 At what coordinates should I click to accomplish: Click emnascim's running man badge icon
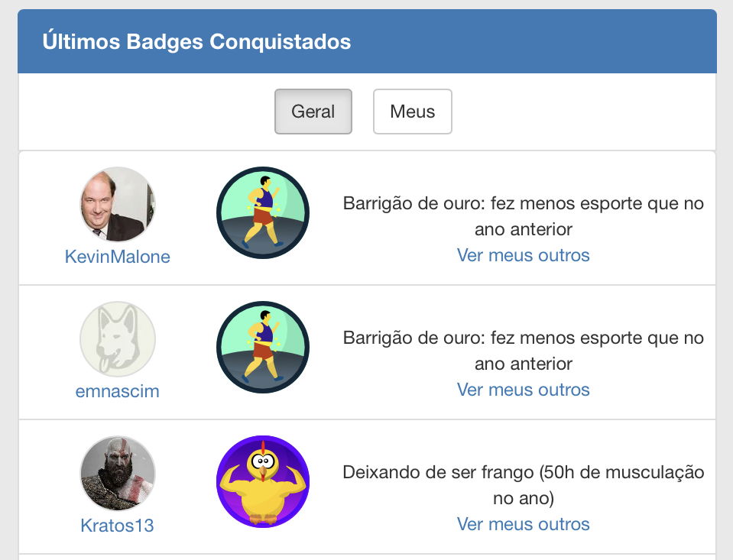[x=263, y=347]
